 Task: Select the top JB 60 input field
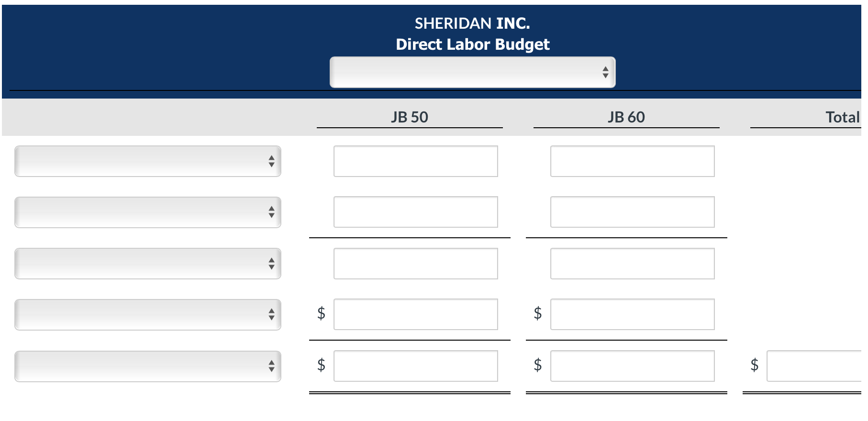pyautogui.click(x=633, y=161)
